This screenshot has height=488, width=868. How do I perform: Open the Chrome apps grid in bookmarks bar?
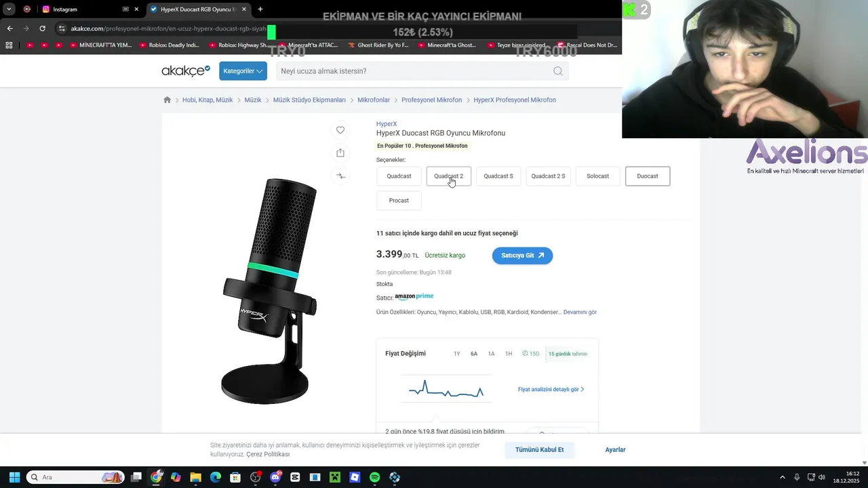(9, 45)
